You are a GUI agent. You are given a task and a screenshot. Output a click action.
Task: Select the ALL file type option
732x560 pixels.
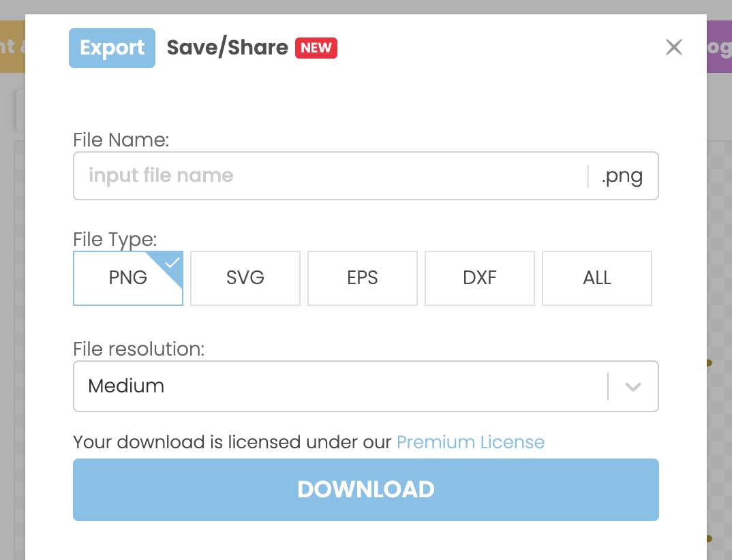pyautogui.click(x=597, y=278)
